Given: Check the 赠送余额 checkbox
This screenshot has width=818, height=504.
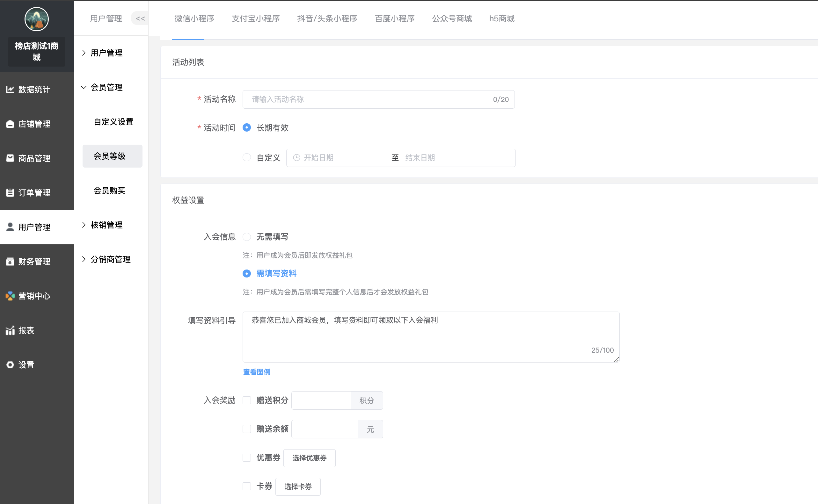Looking at the screenshot, I should [247, 429].
